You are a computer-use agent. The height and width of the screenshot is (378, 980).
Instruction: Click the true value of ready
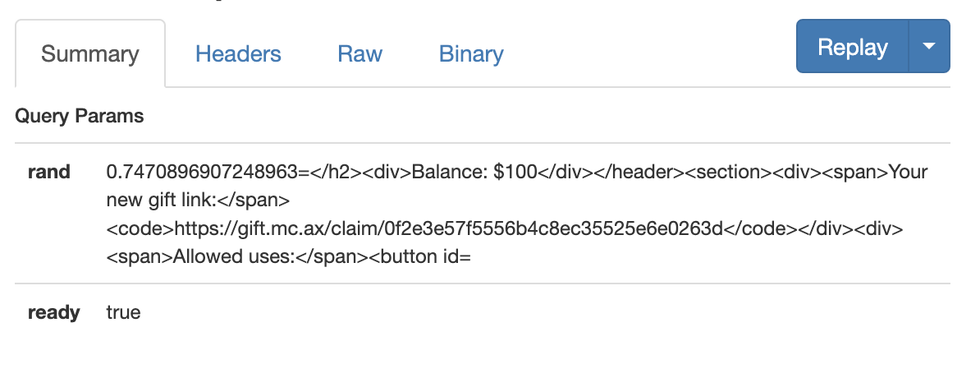click(x=124, y=312)
